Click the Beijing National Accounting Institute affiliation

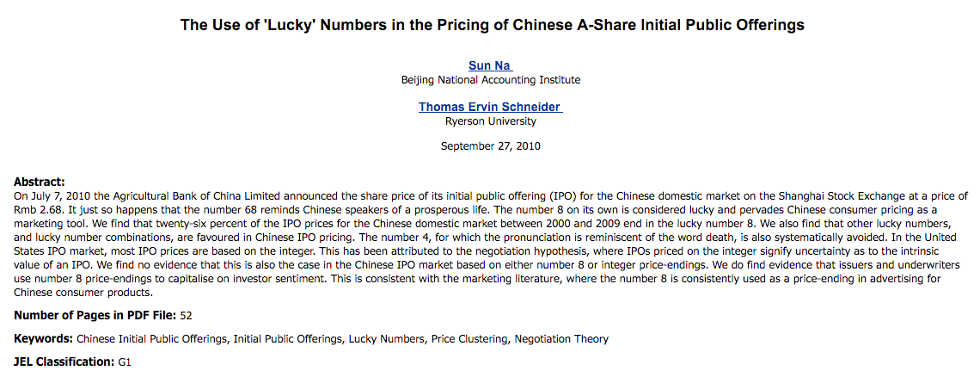coord(491,80)
